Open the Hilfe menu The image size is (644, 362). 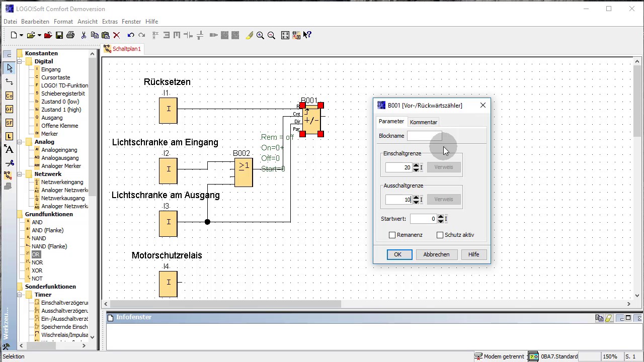pyautogui.click(x=151, y=22)
